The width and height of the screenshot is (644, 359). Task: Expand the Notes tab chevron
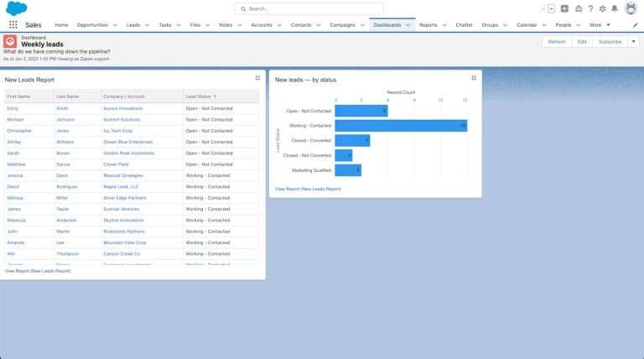point(240,25)
